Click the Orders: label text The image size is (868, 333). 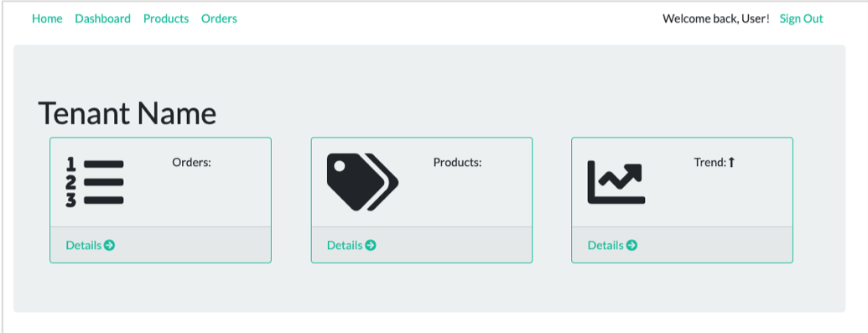pos(191,163)
